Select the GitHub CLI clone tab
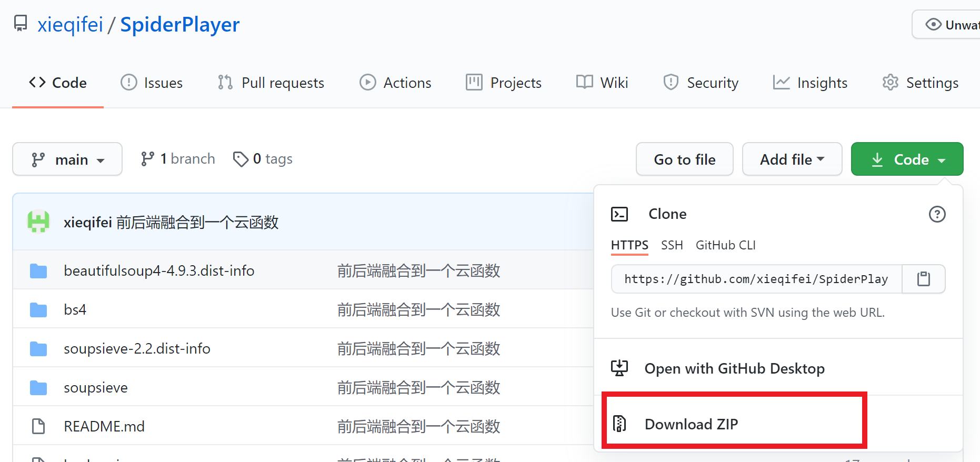The height and width of the screenshot is (462, 980). point(726,245)
